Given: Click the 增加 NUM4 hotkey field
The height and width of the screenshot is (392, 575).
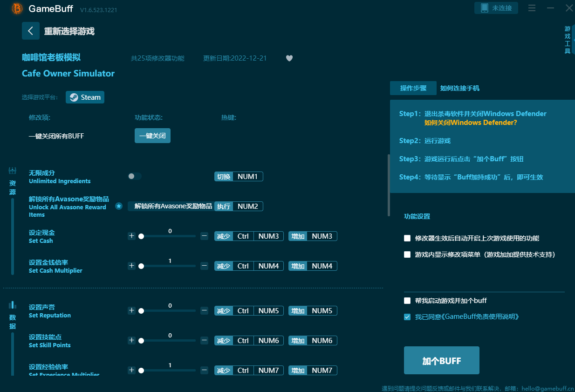Looking at the screenshot, I should pos(313,266).
